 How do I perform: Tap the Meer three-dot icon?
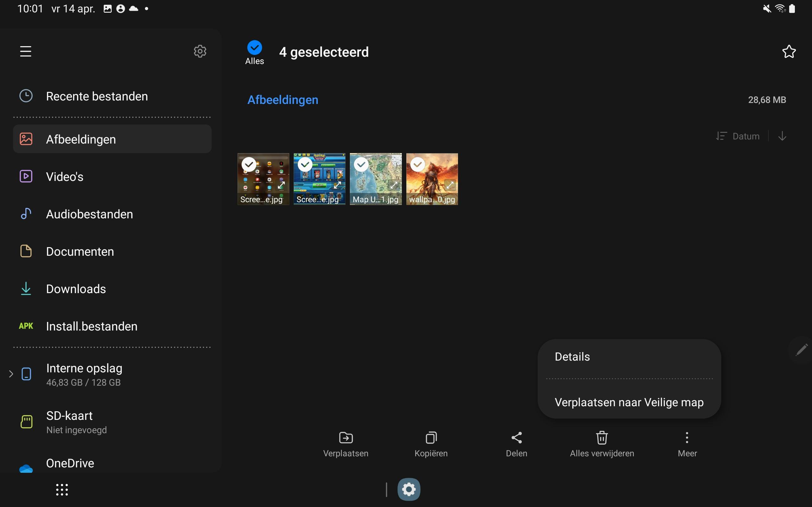click(687, 438)
